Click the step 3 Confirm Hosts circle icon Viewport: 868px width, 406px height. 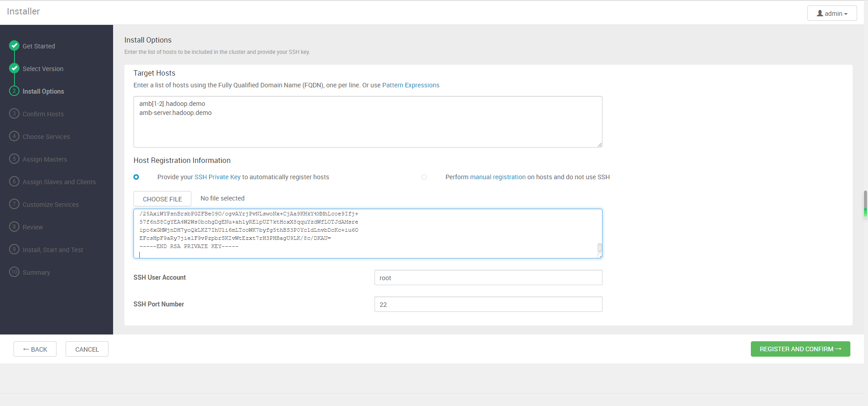(x=14, y=114)
